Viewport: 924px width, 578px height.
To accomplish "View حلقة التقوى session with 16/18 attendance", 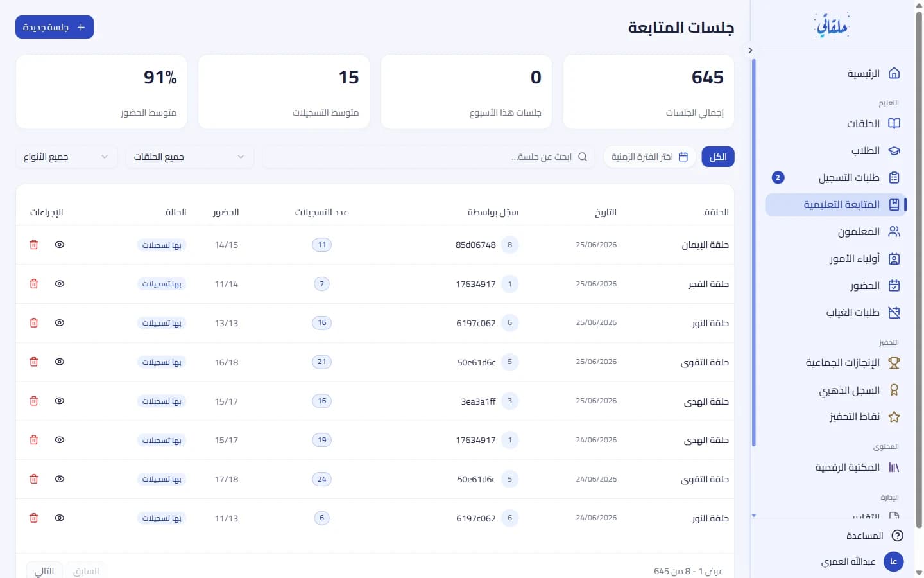I will 60,362.
